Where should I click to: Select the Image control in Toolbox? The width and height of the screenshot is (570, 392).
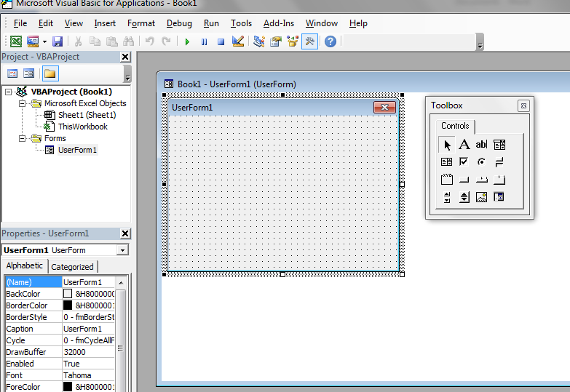coord(481,197)
